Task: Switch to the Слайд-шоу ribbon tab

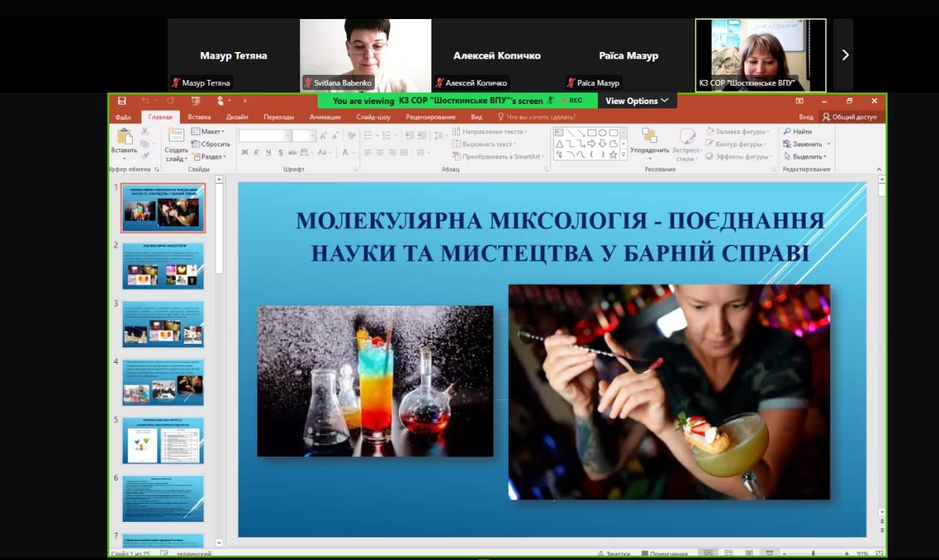Action: (373, 117)
